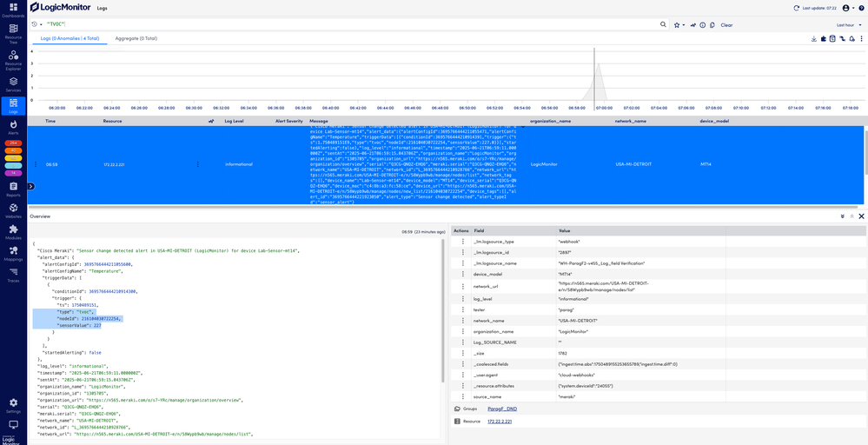Open the Last hour time range dropdown
868x445 pixels.
[849, 25]
